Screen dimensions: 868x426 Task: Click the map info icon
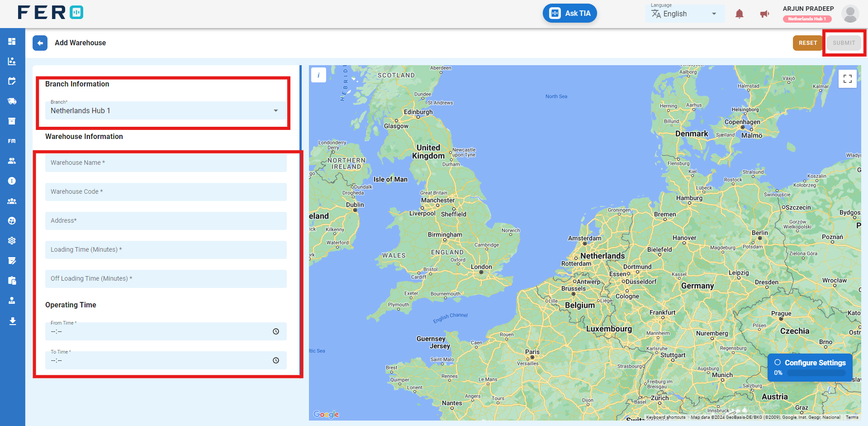tap(319, 75)
